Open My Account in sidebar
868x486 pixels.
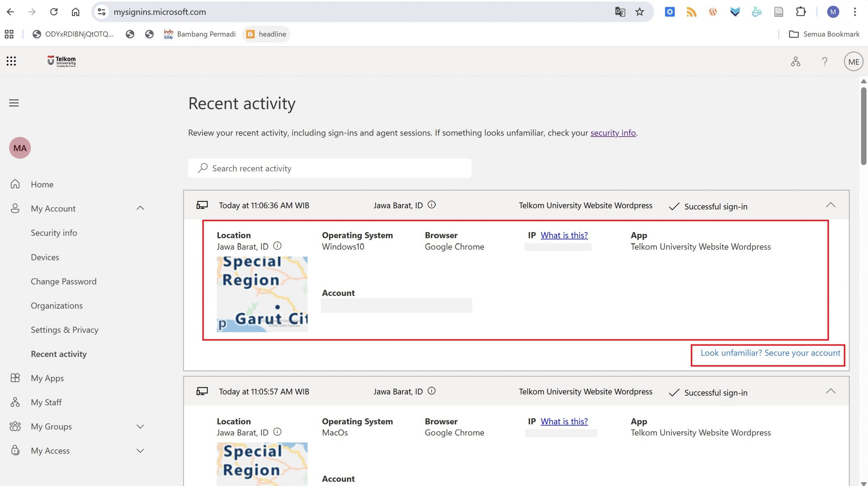pyautogui.click(x=53, y=208)
